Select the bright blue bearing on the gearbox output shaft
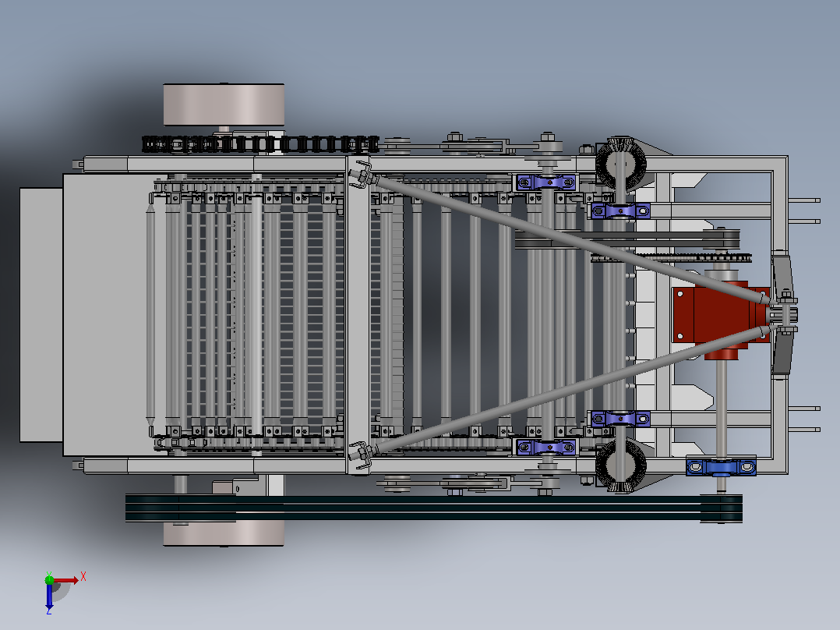The image size is (840, 630). click(721, 467)
